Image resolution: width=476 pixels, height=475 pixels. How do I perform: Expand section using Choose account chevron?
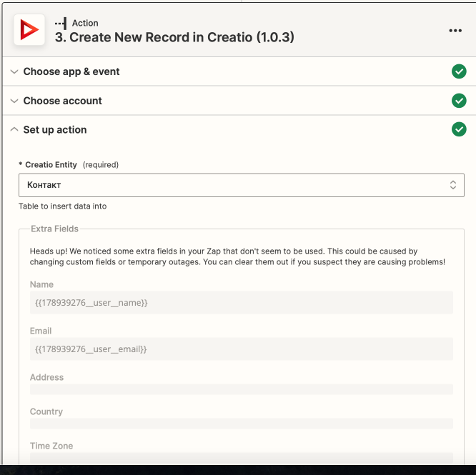click(14, 101)
